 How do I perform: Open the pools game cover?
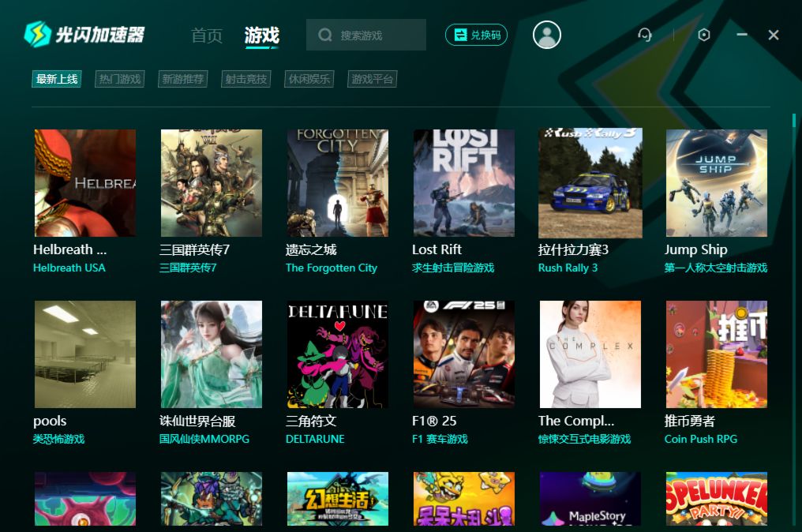[85, 354]
